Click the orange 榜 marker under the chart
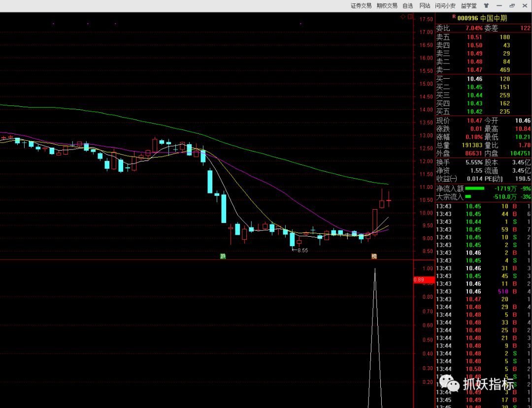The width and height of the screenshot is (532, 408). point(374,256)
